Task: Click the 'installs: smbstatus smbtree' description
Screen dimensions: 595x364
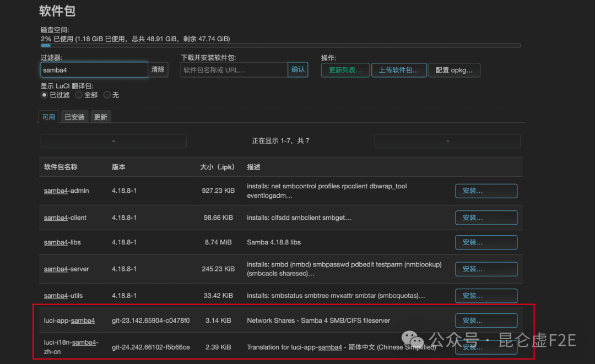Action: point(336,296)
